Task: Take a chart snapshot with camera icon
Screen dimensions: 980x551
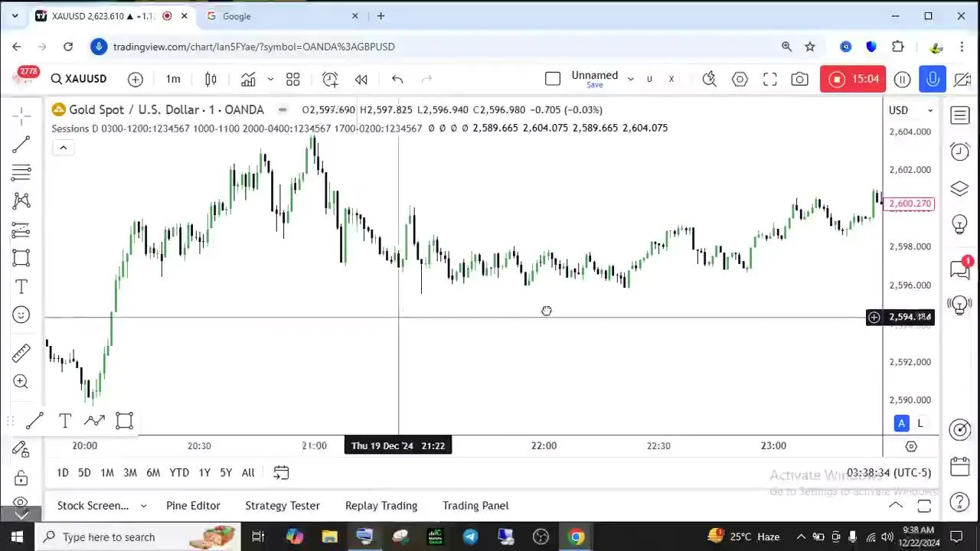Action: point(800,79)
